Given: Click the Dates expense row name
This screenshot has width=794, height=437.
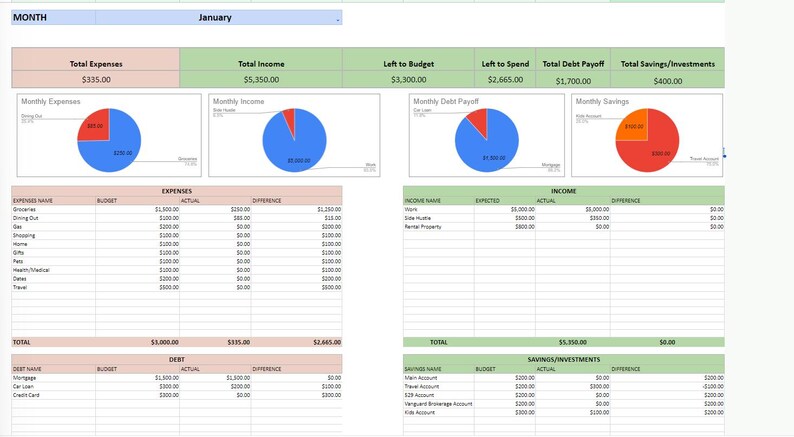Looking at the screenshot, I should pos(53,279).
